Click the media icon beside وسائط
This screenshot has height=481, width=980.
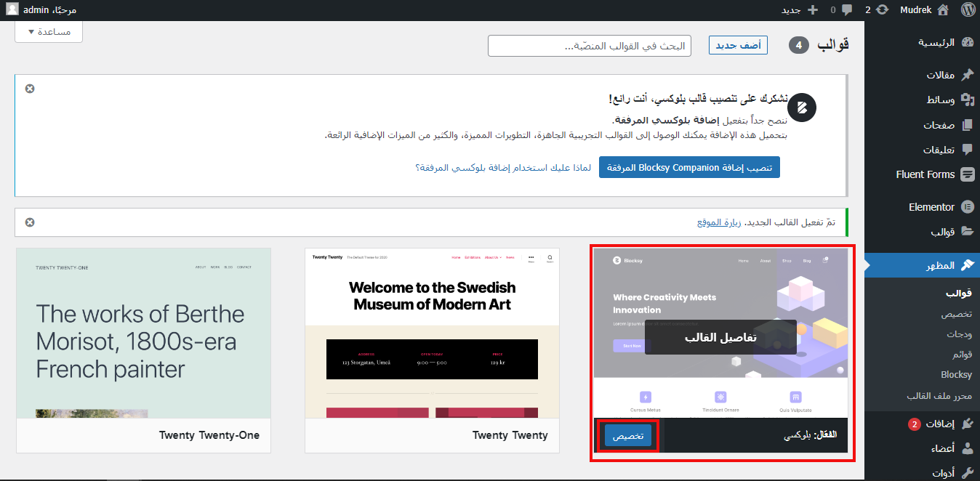coord(967,100)
